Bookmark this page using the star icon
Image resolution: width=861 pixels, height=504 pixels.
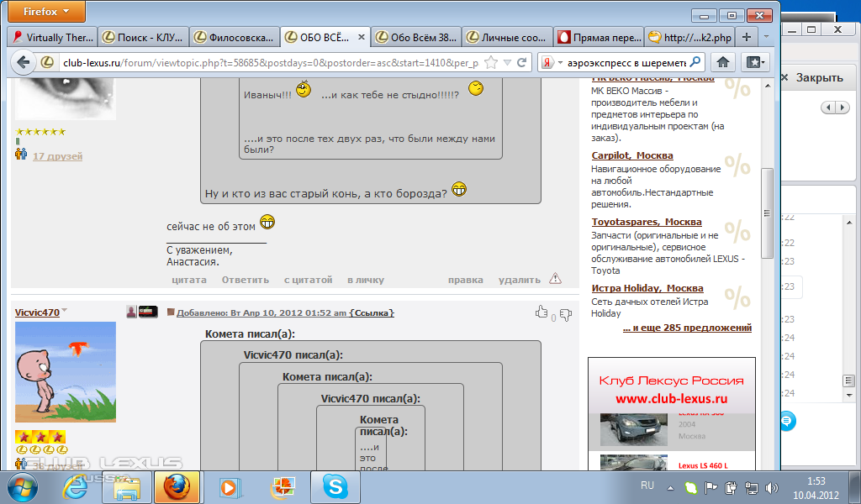coord(491,62)
